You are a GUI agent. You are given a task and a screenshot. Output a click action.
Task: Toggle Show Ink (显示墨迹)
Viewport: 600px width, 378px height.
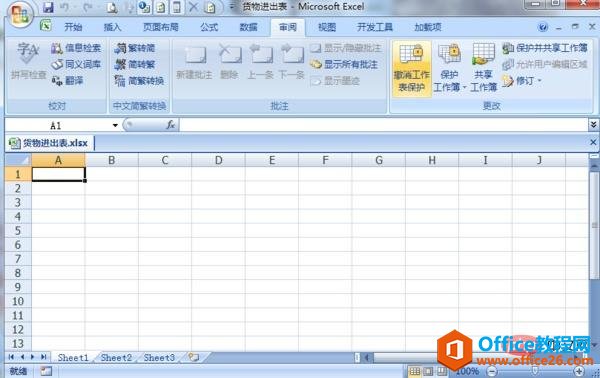(x=335, y=81)
